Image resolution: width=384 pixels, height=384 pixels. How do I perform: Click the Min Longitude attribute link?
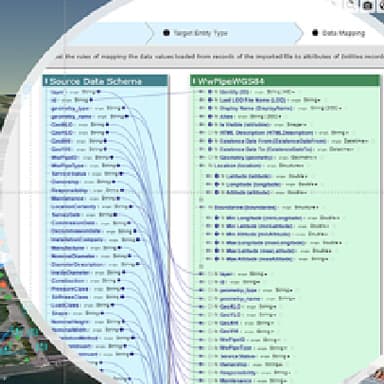[x=264, y=218]
